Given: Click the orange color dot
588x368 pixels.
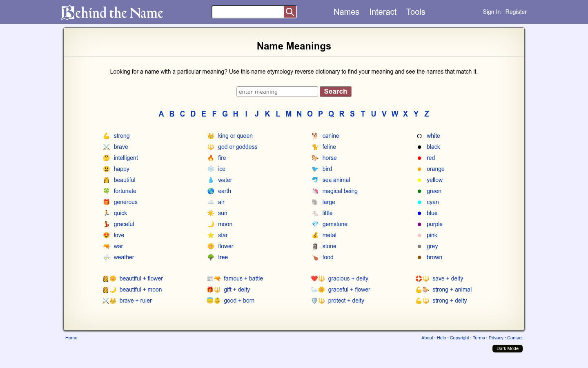Looking at the screenshot, I should point(419,169).
